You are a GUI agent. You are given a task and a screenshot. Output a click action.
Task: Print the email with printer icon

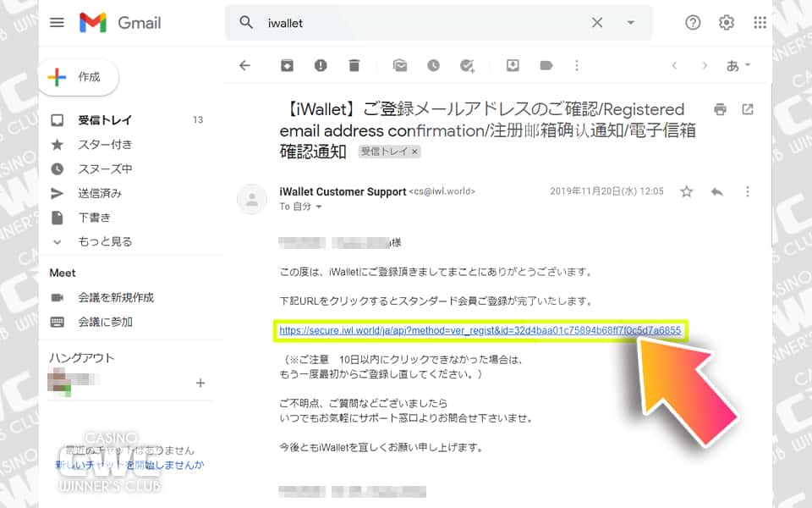720,109
